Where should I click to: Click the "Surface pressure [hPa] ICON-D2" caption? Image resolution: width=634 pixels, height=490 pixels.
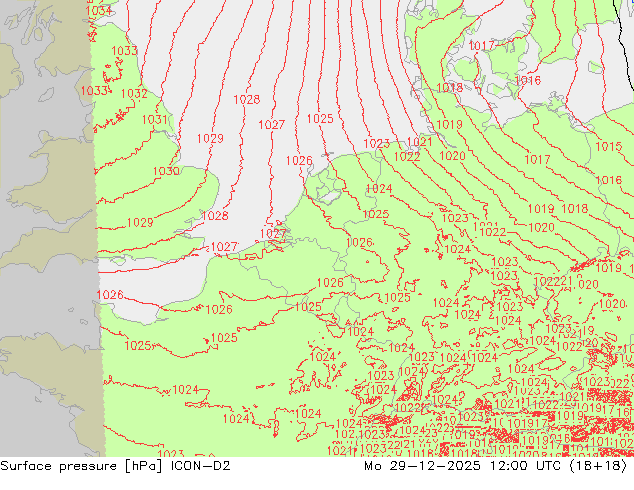pyautogui.click(x=115, y=466)
